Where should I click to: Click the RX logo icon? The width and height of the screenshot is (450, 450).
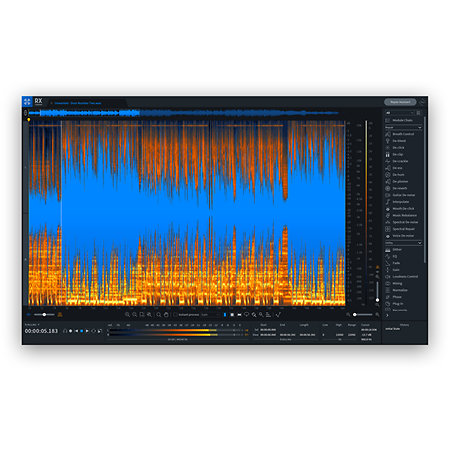27,102
